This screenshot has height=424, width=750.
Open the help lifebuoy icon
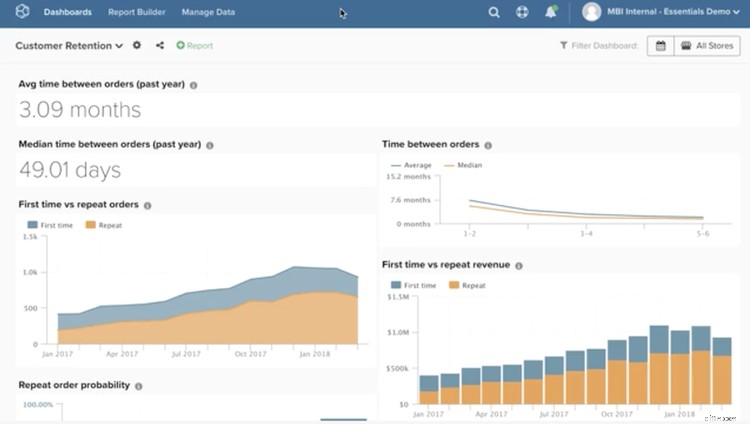[521, 13]
